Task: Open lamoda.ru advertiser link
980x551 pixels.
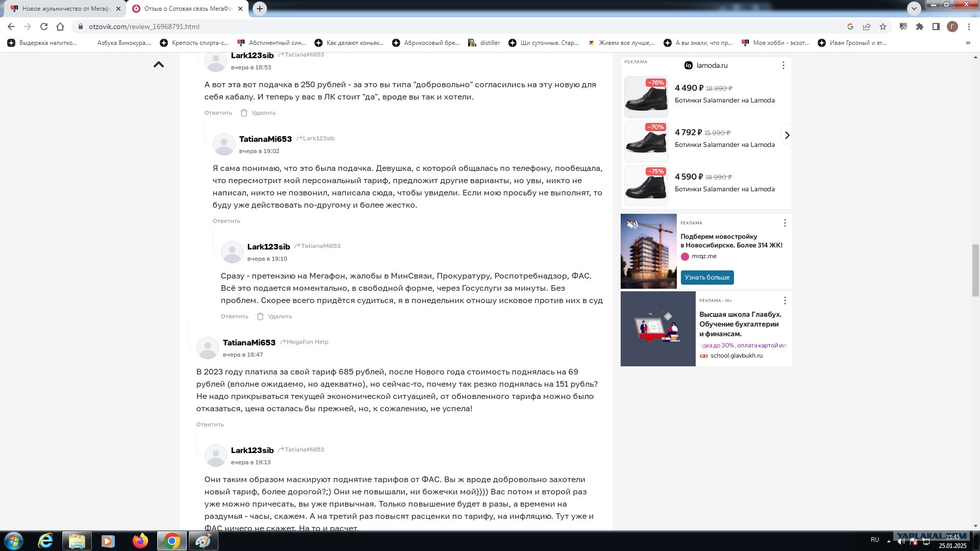Action: 712,65
